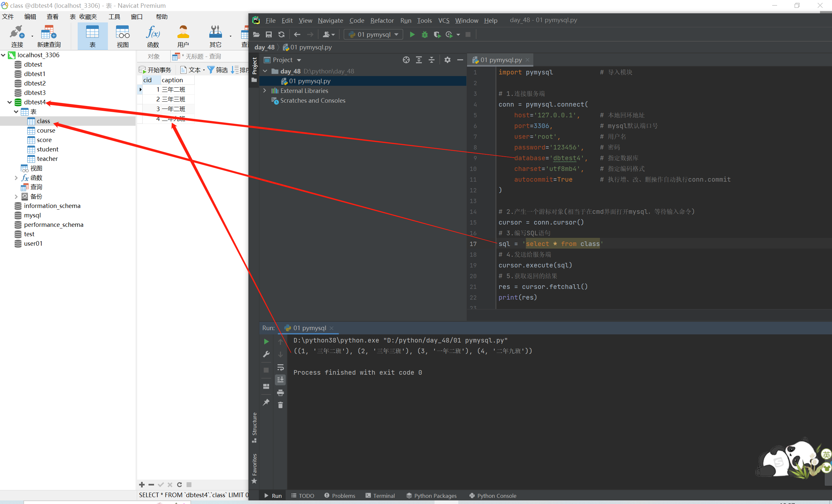Expand the External Libraries tree node
The width and height of the screenshot is (832, 504).
coord(265,90)
